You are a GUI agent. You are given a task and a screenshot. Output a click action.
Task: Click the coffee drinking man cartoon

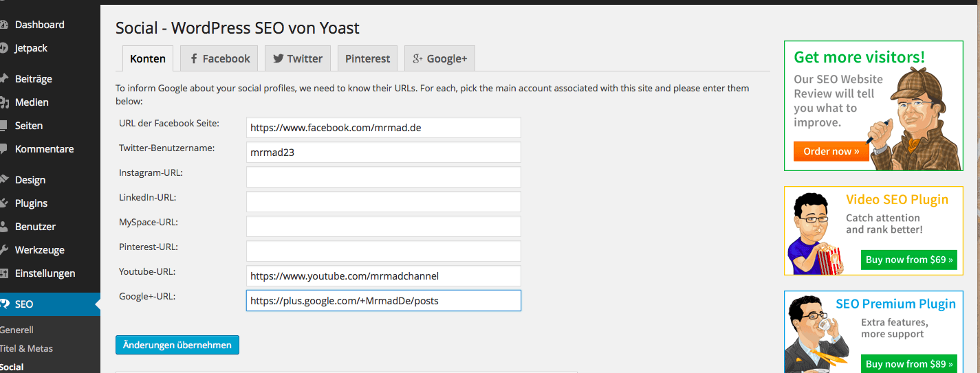(x=818, y=335)
